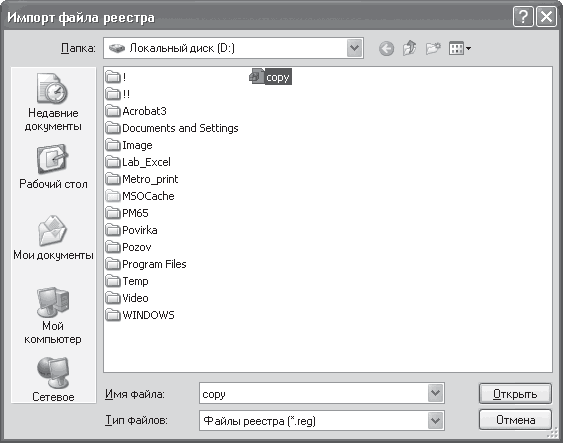Expand the Тип файлов dropdown arrow
The image size is (563, 443).
(436, 420)
